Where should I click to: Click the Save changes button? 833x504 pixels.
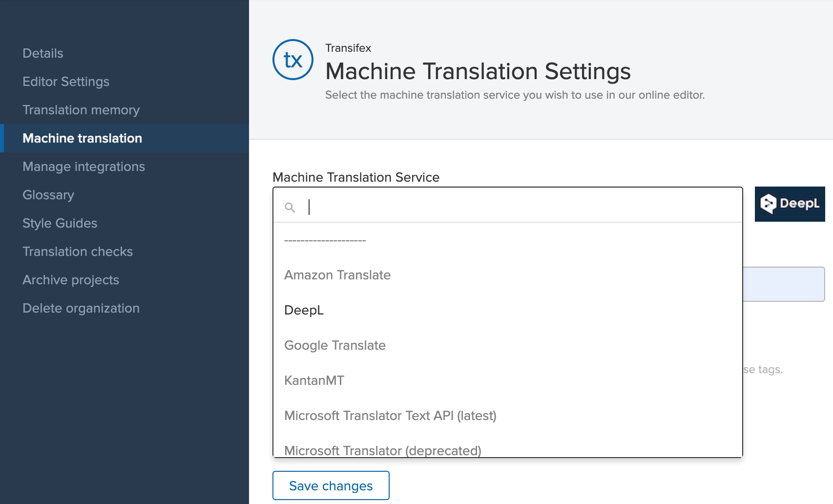[x=331, y=485]
